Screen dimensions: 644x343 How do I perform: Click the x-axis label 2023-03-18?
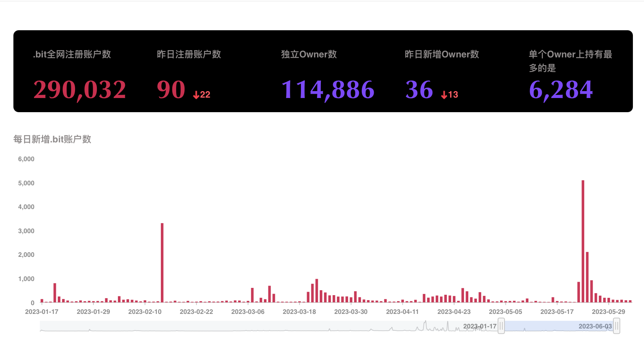[x=299, y=312]
